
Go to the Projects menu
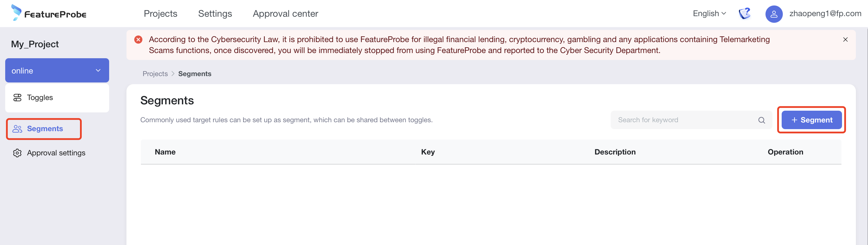[x=160, y=14]
